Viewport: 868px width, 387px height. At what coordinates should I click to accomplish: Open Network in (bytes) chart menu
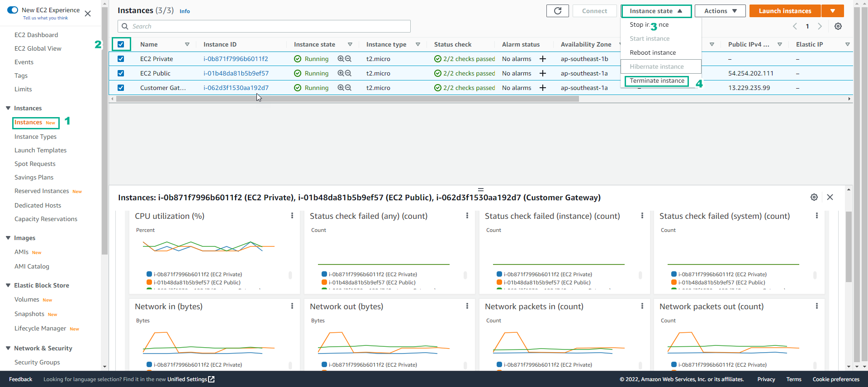click(x=292, y=307)
